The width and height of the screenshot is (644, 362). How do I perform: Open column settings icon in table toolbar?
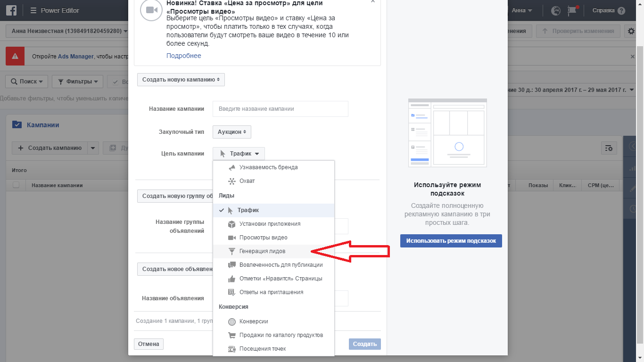(609, 148)
